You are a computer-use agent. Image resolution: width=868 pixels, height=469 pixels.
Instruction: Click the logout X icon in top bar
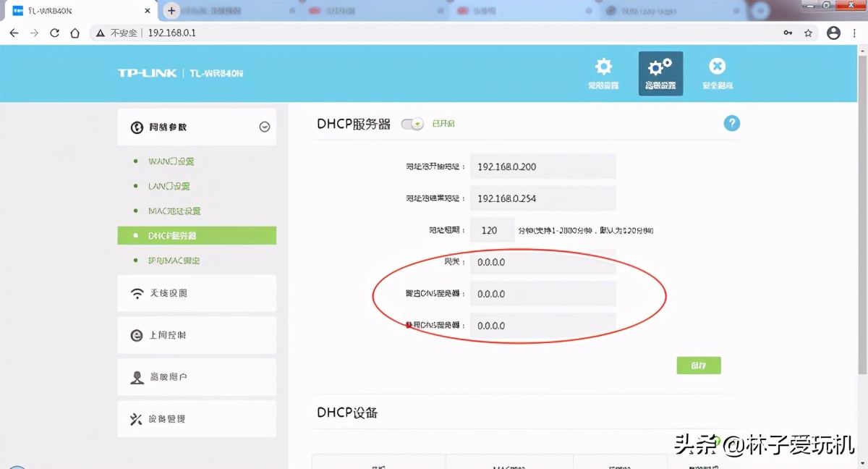tap(717, 67)
